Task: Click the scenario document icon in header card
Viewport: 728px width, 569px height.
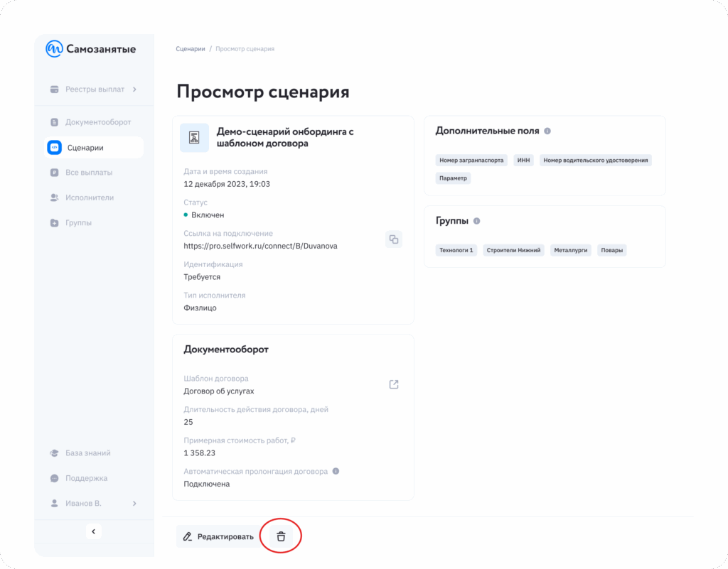Action: (194, 138)
